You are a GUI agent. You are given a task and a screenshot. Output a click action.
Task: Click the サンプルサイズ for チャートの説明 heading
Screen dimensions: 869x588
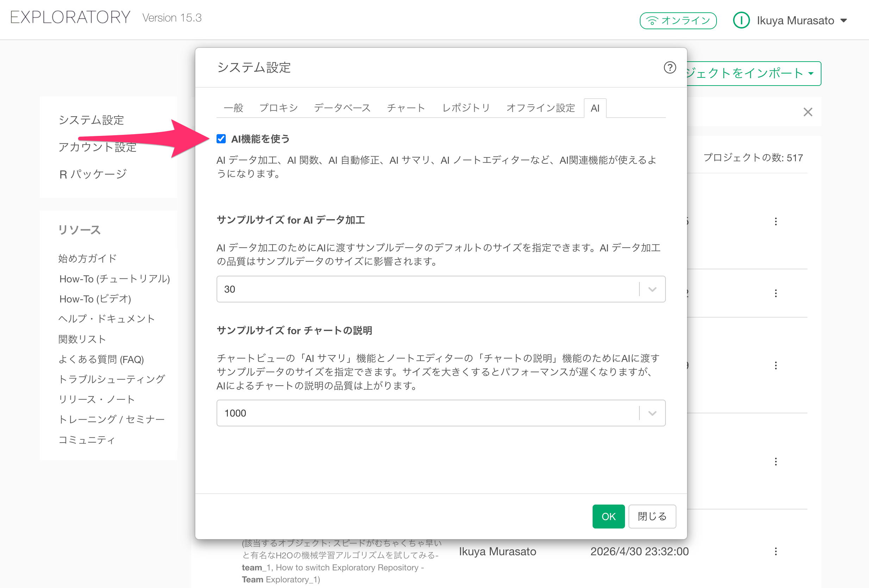[294, 331]
